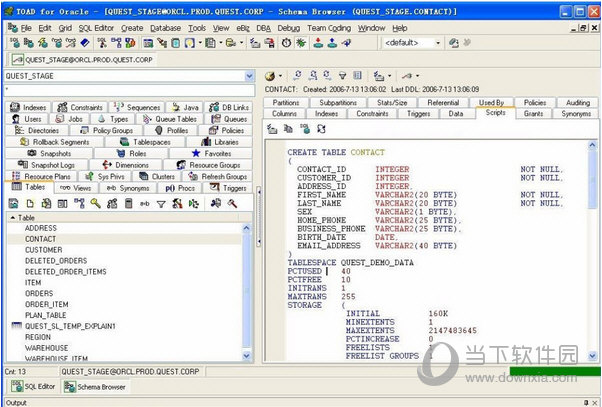The width and height of the screenshot is (602, 407).
Task: Select the WAREHOUSE table in the list
Action: [46, 348]
